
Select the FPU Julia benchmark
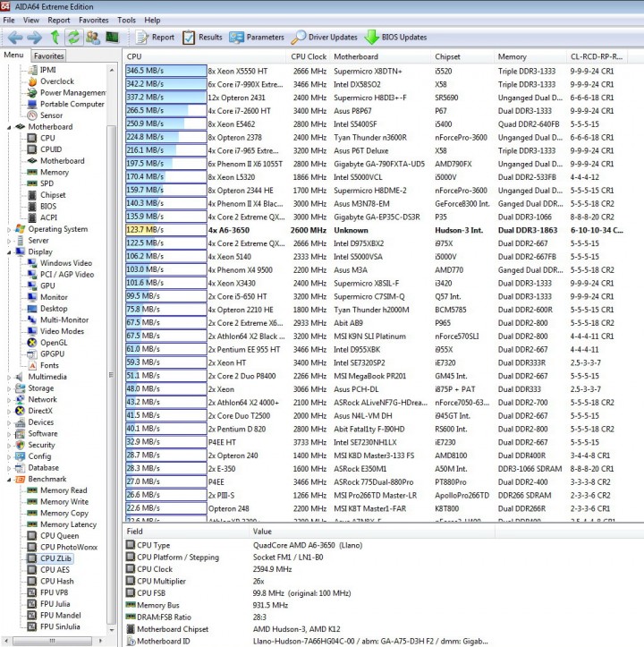(x=55, y=604)
